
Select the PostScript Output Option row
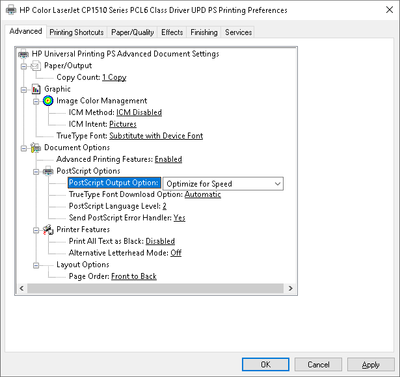[114, 183]
